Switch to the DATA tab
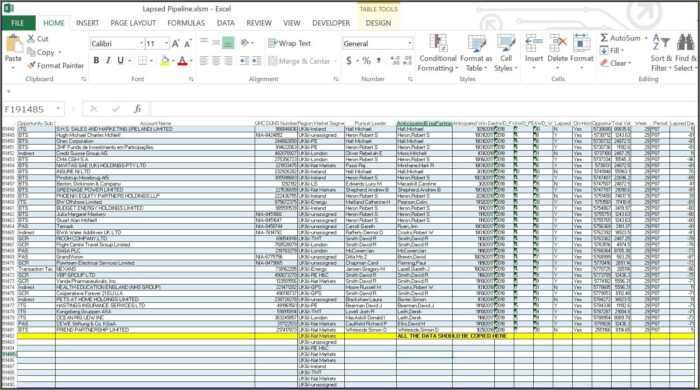700x390 pixels. point(225,23)
